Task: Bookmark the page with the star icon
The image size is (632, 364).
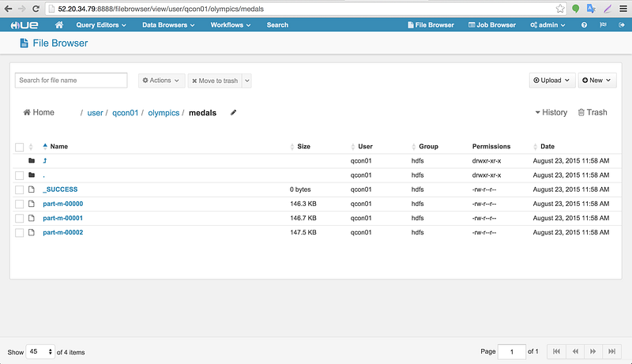Action: click(560, 9)
